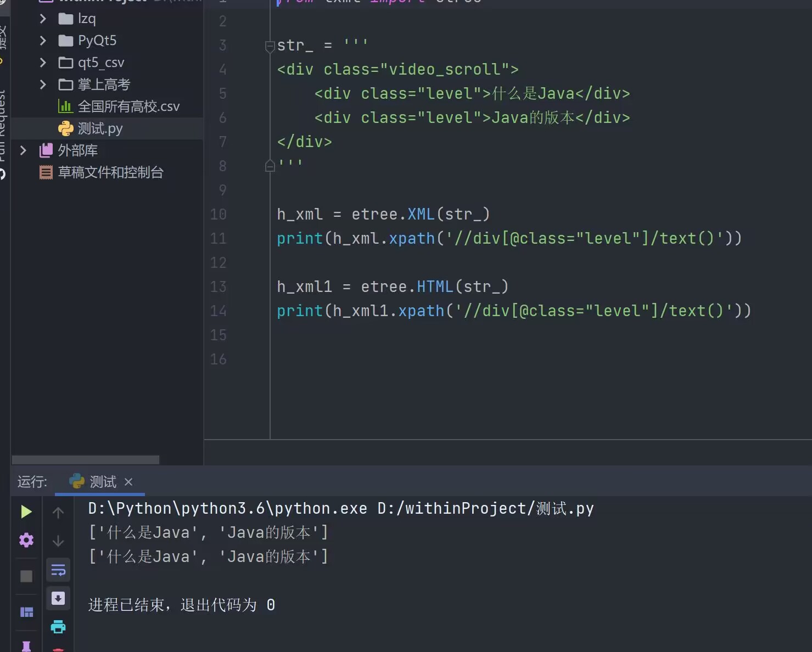The width and height of the screenshot is (812, 652).
Task: Select the 全国所有高校.csv file
Action: coord(128,106)
